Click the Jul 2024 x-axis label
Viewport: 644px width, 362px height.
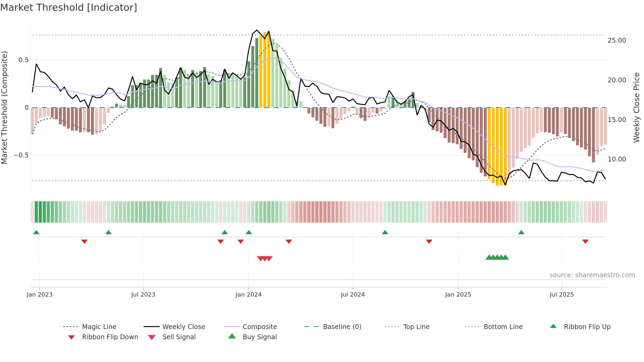(353, 294)
